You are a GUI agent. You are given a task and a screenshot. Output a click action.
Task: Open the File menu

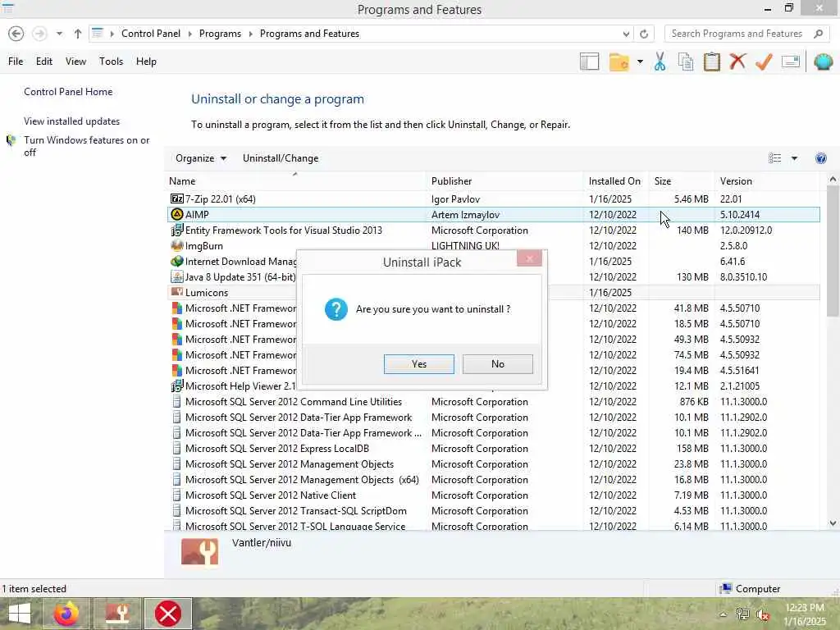[x=16, y=62]
